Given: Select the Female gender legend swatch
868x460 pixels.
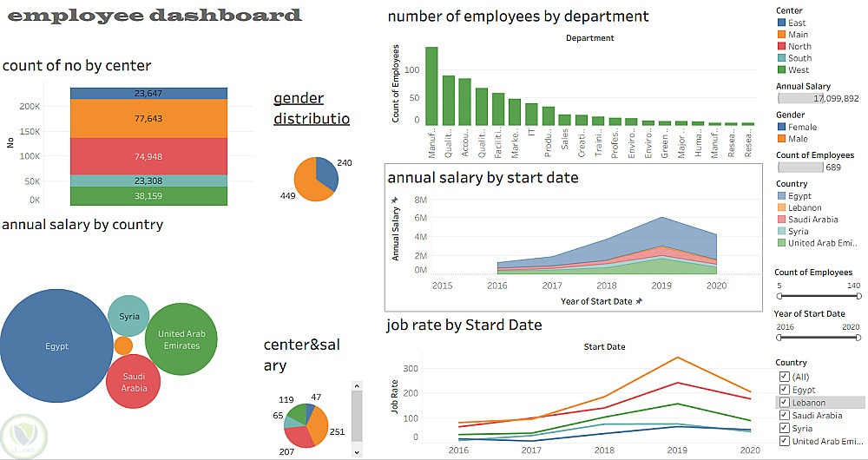Looking at the screenshot, I should [782, 127].
